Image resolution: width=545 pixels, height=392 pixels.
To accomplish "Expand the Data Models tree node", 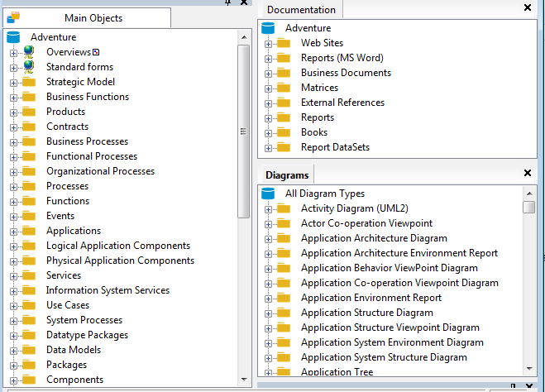I will 13,350.
